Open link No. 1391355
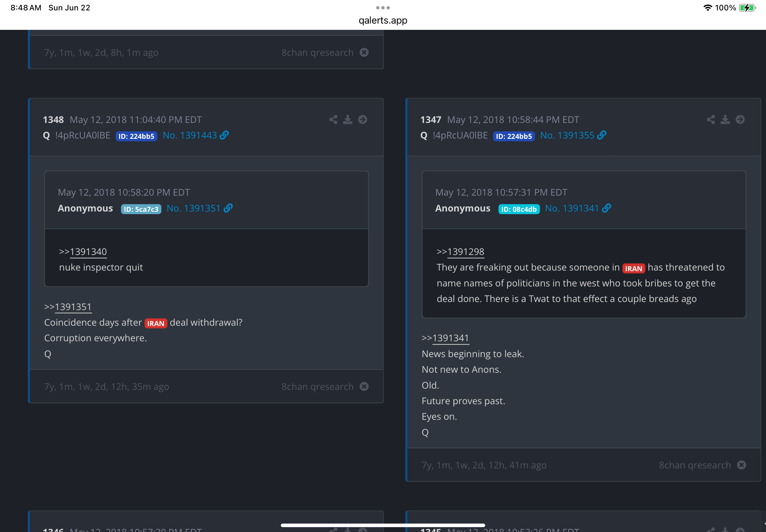The image size is (766, 532). pyautogui.click(x=567, y=135)
